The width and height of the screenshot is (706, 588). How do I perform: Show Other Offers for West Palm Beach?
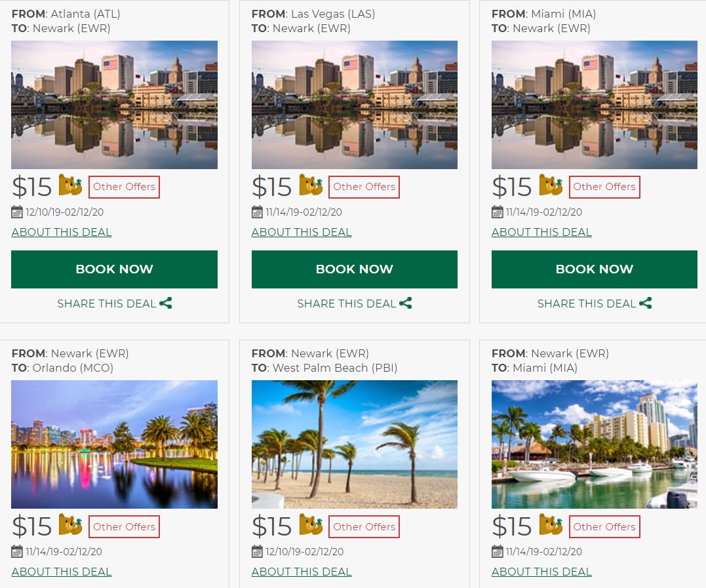tap(364, 526)
